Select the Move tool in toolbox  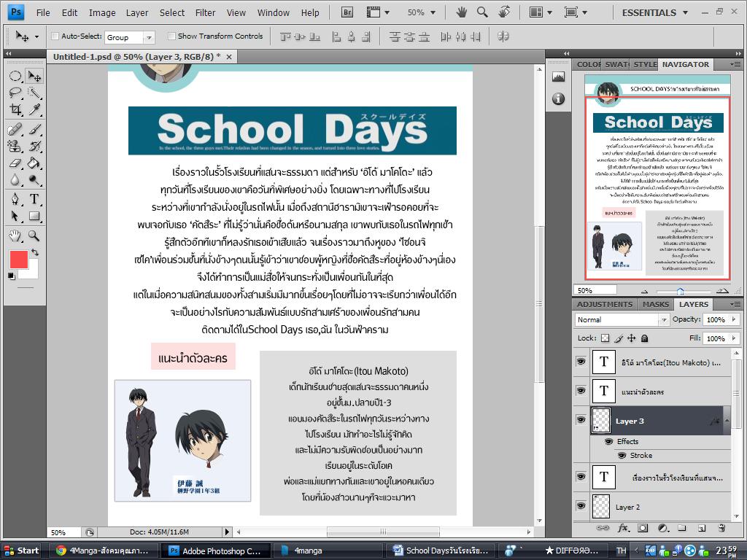coord(34,76)
